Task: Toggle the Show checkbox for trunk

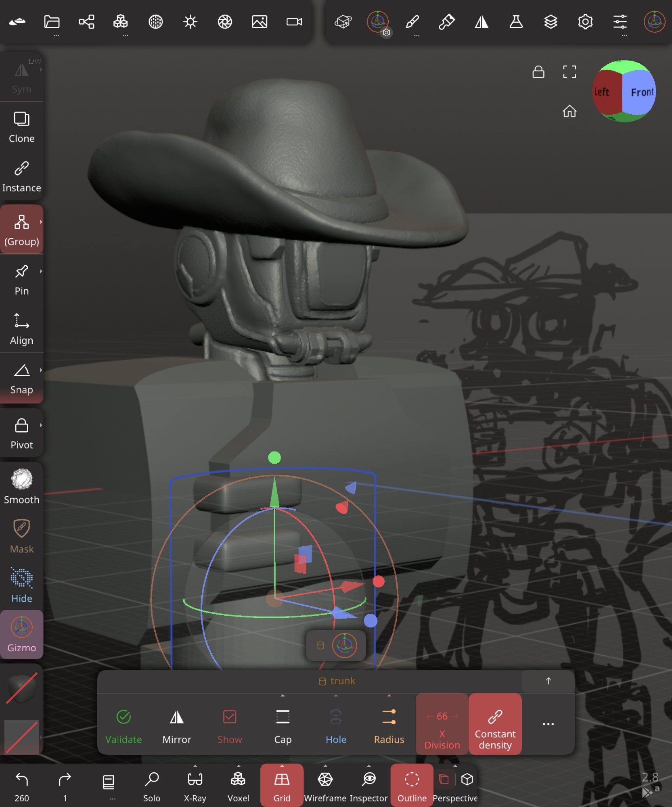Action: 230,725
